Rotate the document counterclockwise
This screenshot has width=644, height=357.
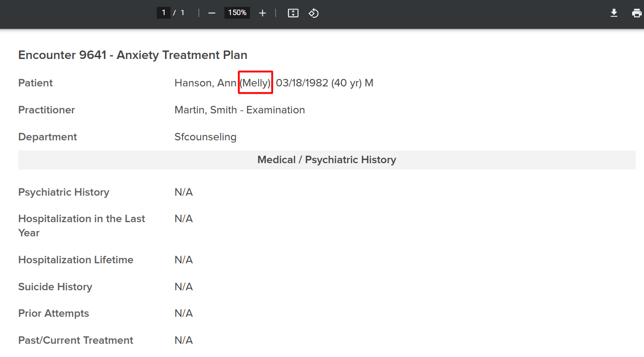(314, 13)
